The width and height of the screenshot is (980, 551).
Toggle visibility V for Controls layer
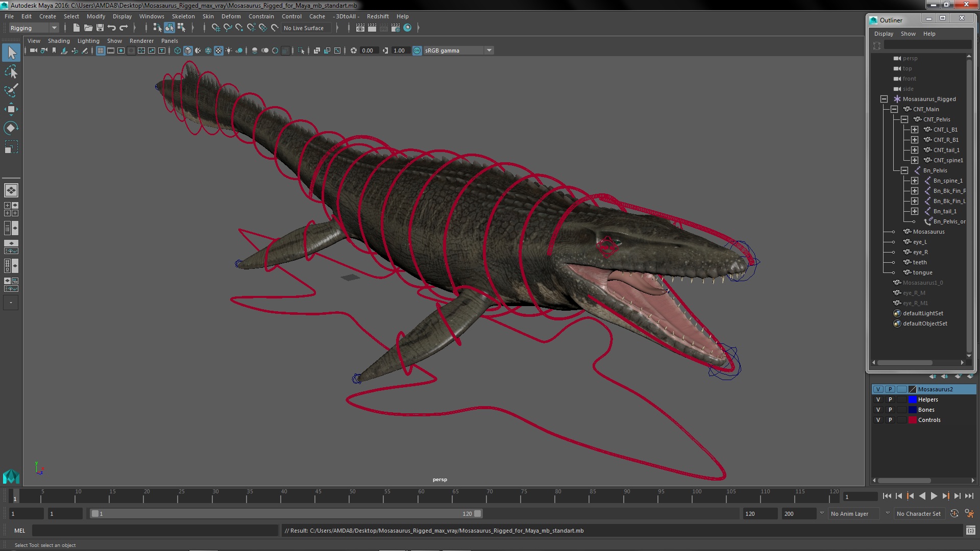[878, 419]
